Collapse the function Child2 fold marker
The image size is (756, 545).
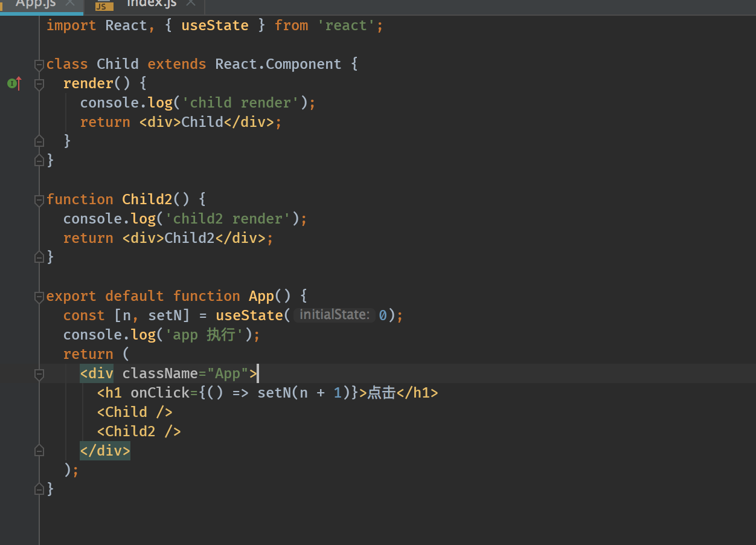(39, 200)
